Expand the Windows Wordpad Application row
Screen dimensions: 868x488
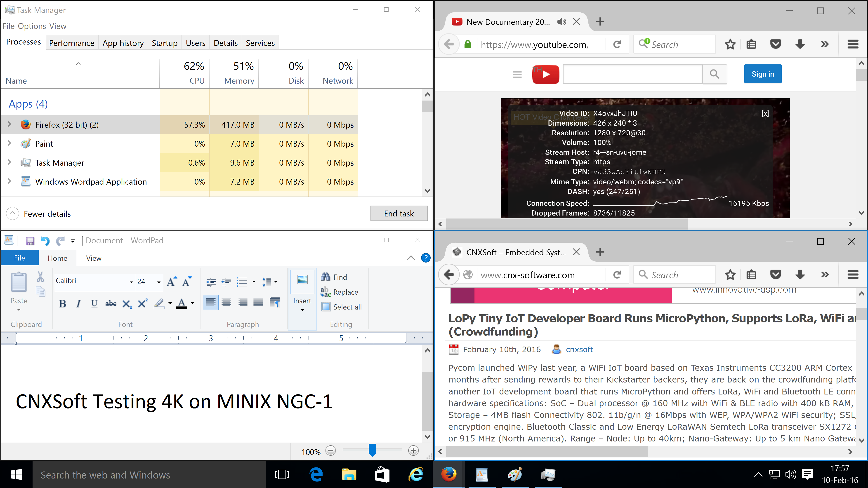pyautogui.click(x=9, y=181)
